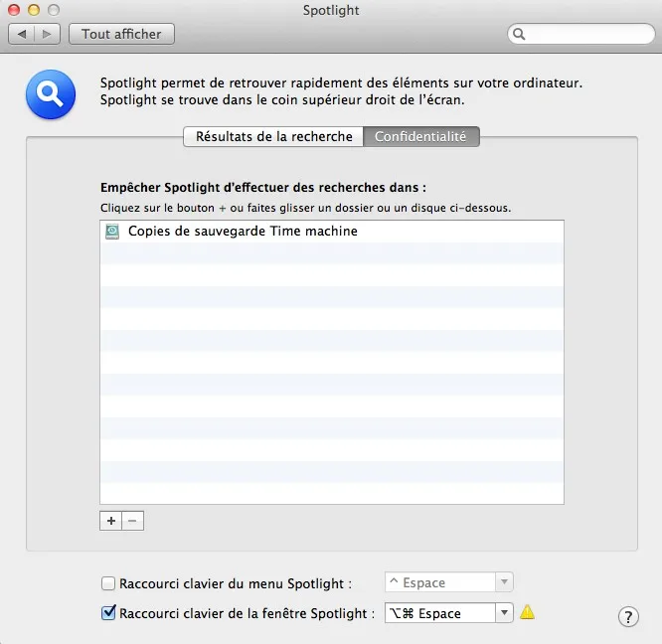Click the Time Machine backup disk icon
The width and height of the screenshot is (662, 644).
coord(112,232)
